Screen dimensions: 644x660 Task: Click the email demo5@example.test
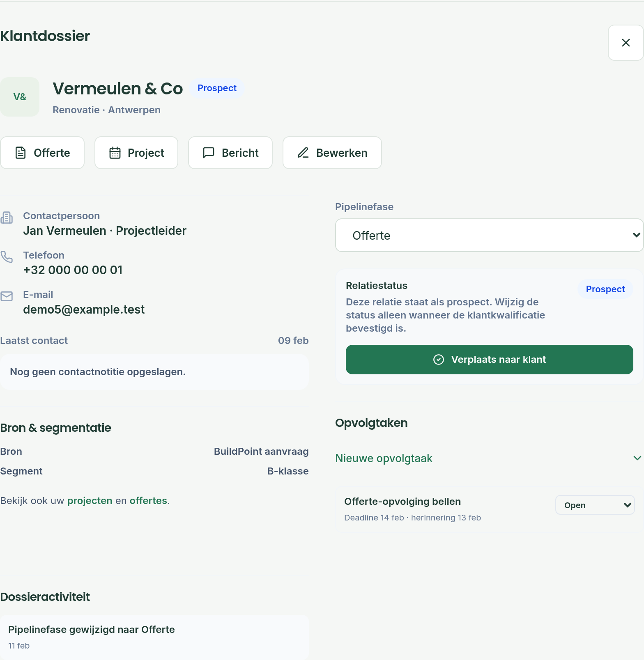pos(84,309)
